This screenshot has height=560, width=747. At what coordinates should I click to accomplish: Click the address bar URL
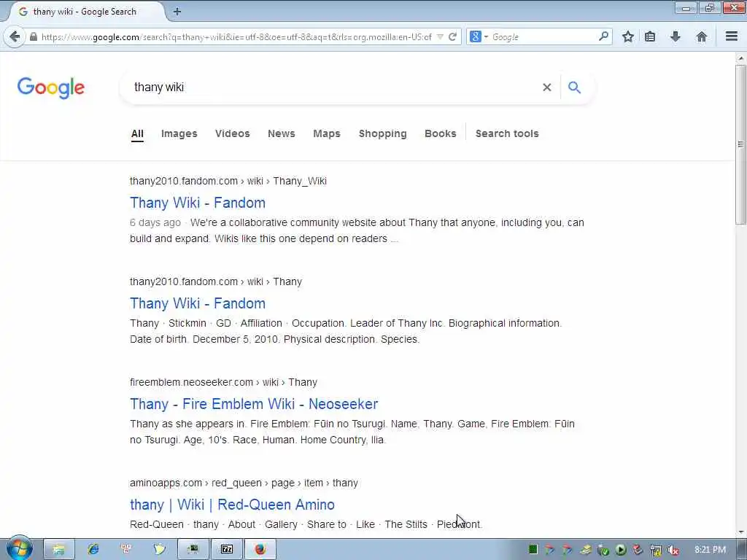coord(236,36)
